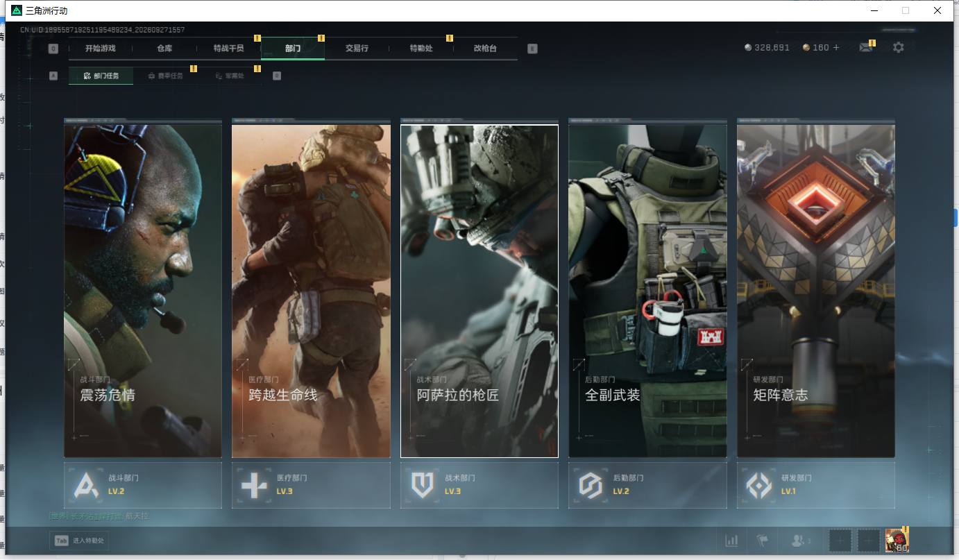Click the D key hint icon
Viewport: 959px width, 560px height.
point(277,76)
